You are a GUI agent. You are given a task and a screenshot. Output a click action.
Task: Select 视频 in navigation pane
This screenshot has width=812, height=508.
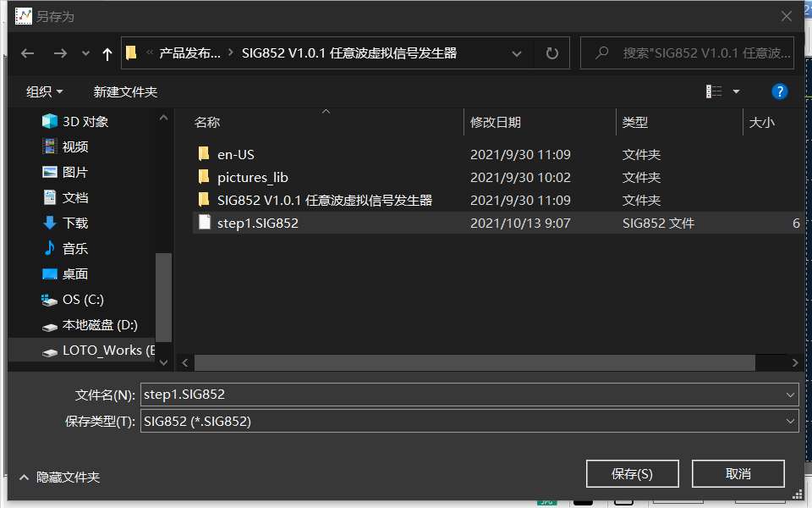click(65, 146)
